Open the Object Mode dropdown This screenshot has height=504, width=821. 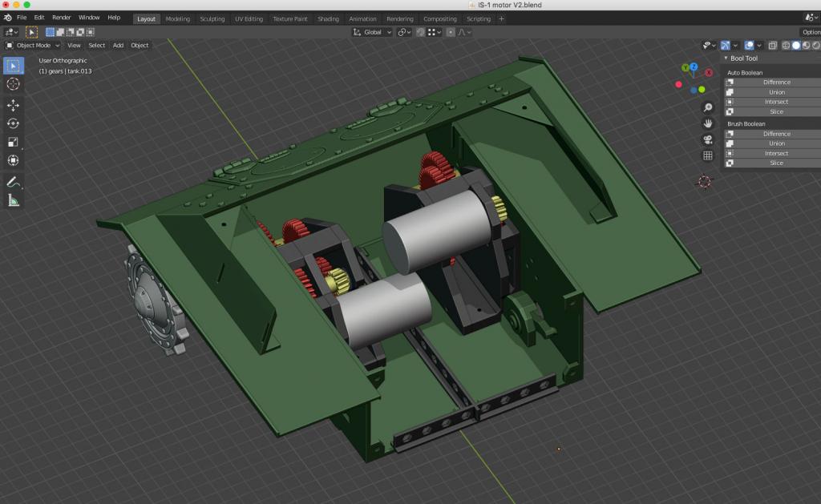click(33, 46)
